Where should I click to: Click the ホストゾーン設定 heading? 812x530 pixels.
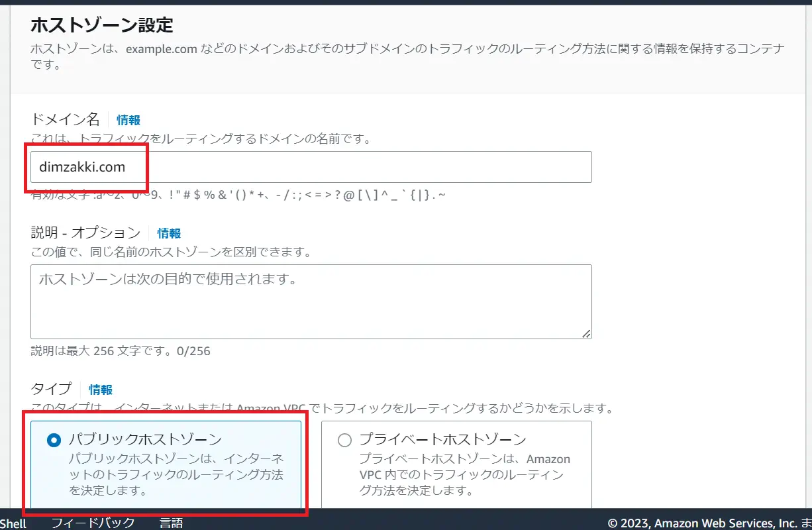[x=102, y=26]
